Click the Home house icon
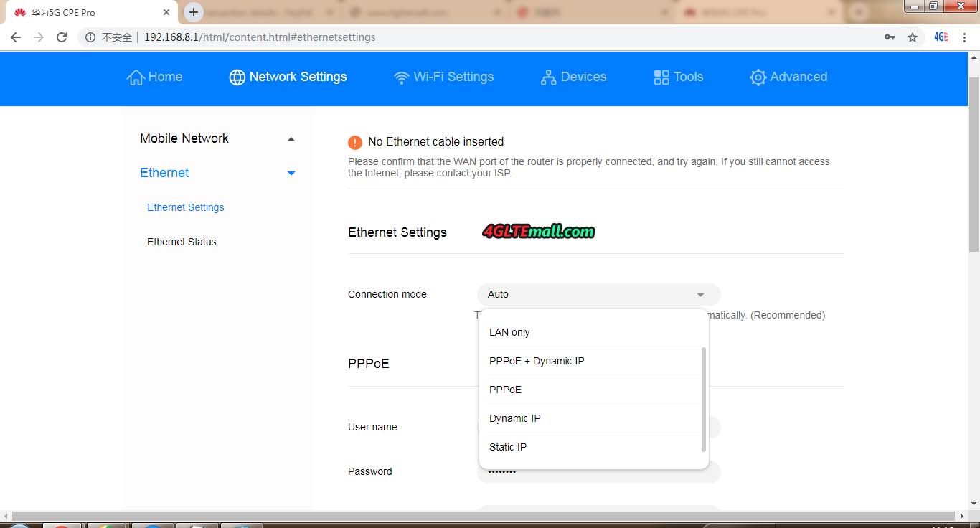Viewport: 980px width, 528px height. [136, 77]
